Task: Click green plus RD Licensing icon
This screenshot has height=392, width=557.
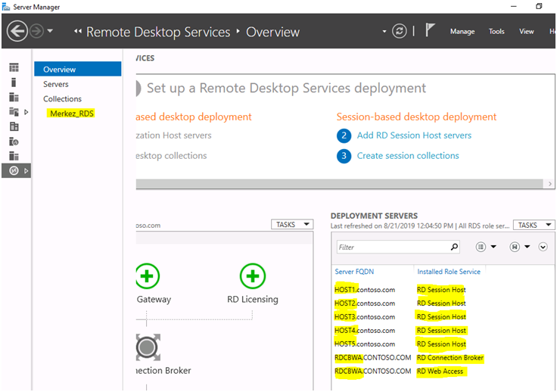Action: click(x=253, y=276)
